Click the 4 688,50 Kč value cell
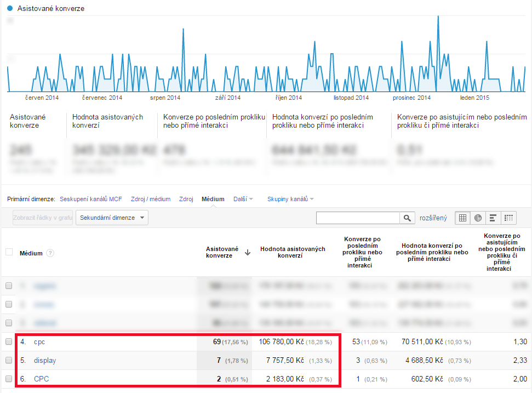532x393 pixels. tap(424, 361)
